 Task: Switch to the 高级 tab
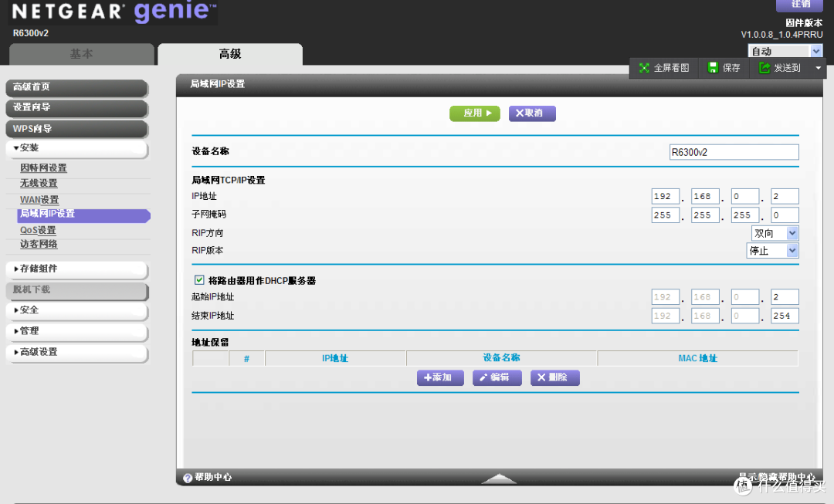pyautogui.click(x=230, y=54)
